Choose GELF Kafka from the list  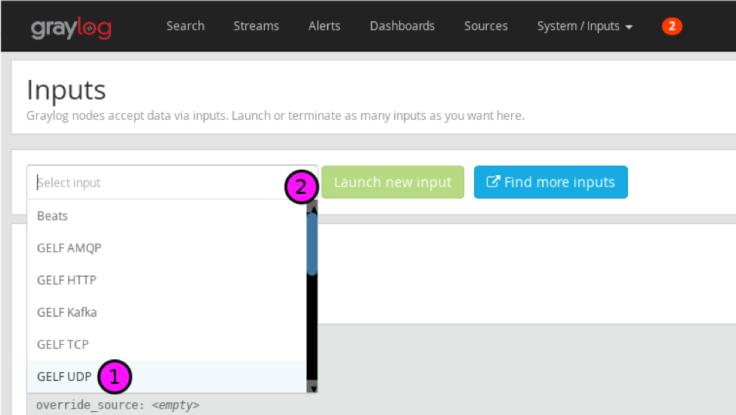(167, 312)
